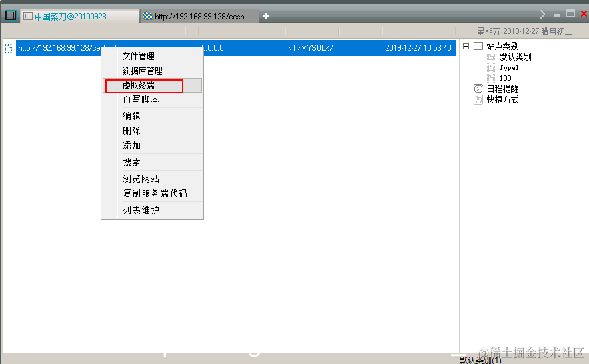Click the 日程提醒 clock icon

point(478,89)
